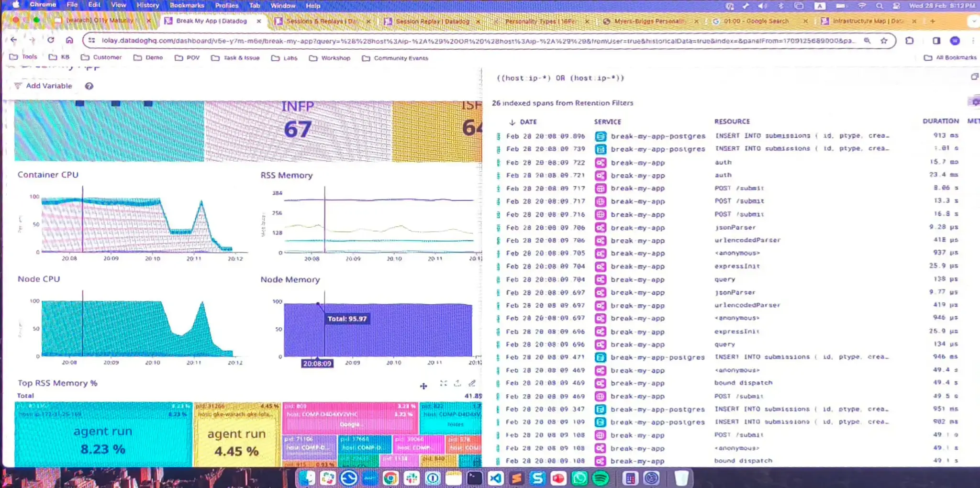Viewport: 980px width, 488px height.
Task: Open the Wi-Fi status menu
Action: [861, 6]
